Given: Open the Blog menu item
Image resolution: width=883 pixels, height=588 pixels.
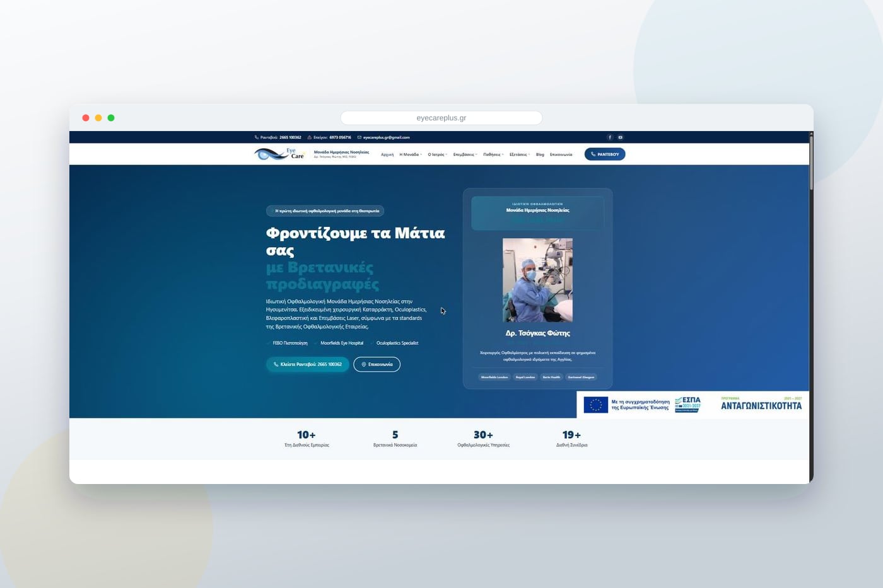Looking at the screenshot, I should (x=540, y=154).
